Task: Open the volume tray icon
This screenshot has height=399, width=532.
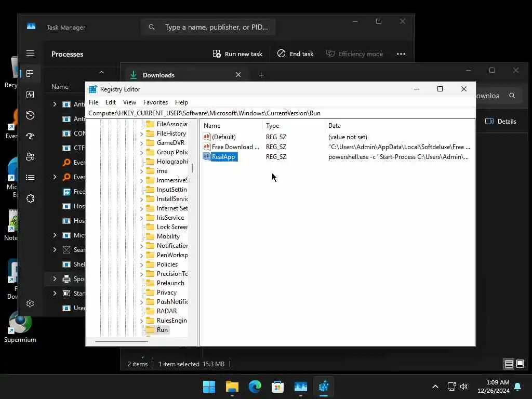Action: pyautogui.click(x=464, y=387)
